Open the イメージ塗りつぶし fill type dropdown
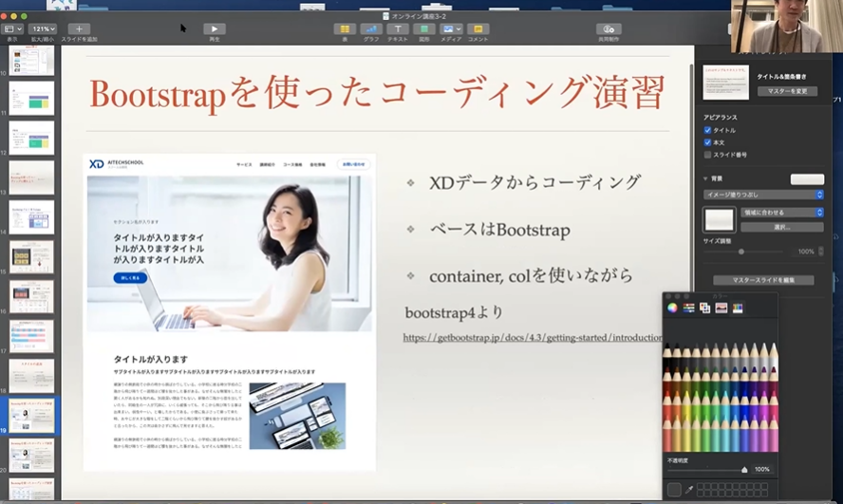The width and height of the screenshot is (843, 504). tap(763, 195)
